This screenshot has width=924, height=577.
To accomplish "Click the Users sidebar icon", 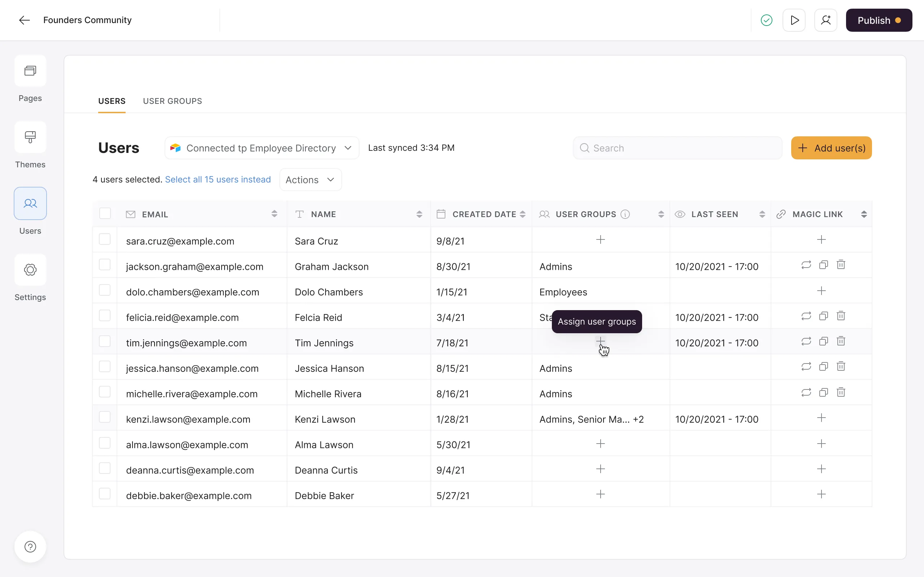I will 30,203.
